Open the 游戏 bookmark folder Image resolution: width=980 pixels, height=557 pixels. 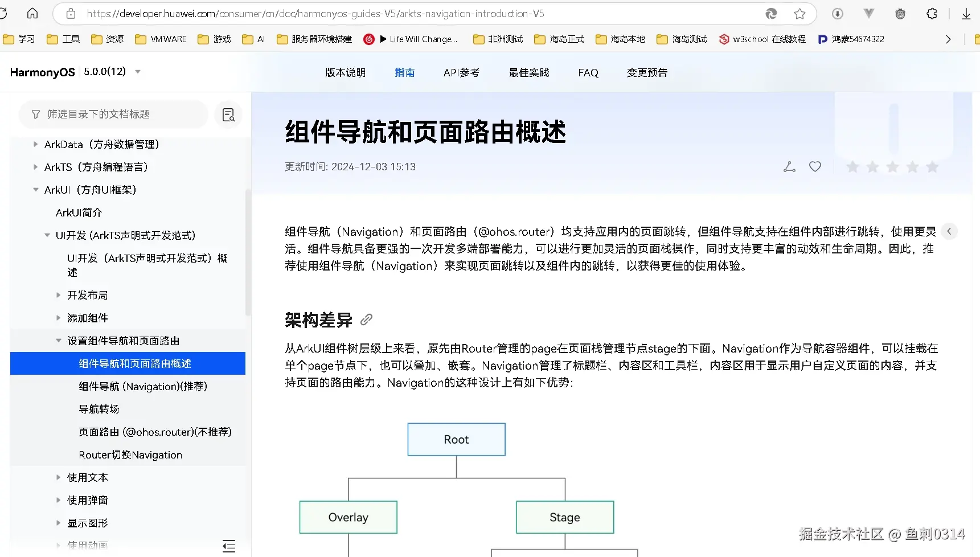click(x=214, y=39)
